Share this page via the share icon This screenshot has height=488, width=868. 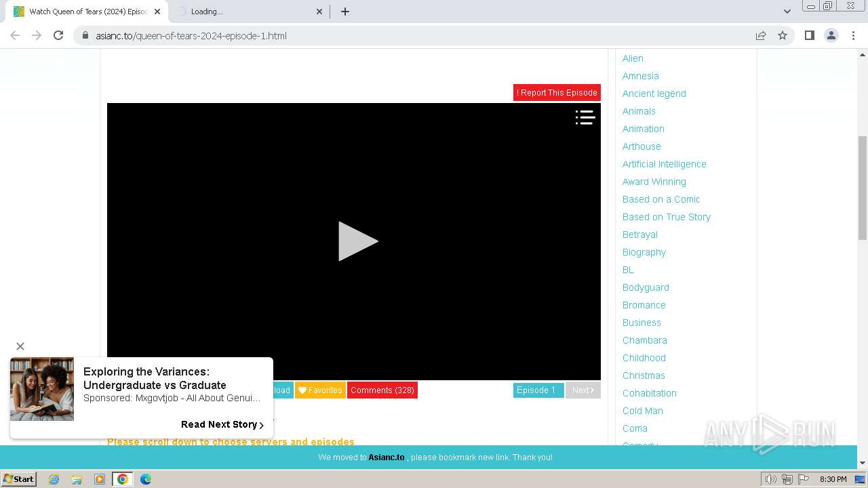pos(761,35)
